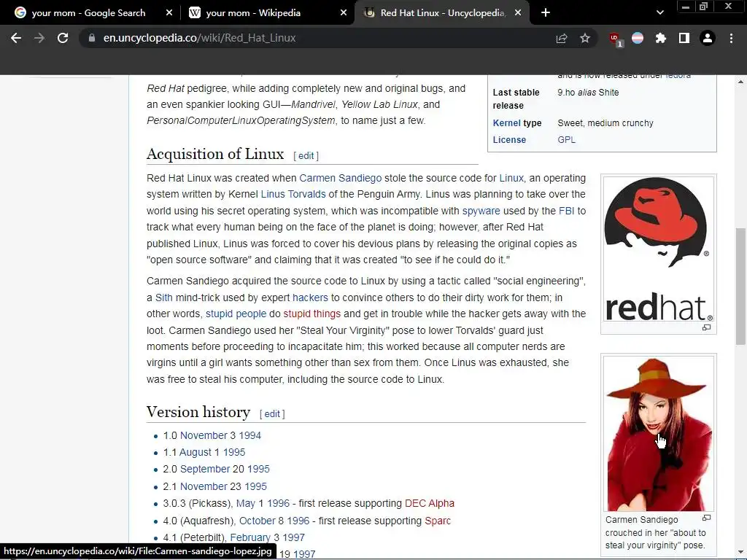Open the Red Hat logo thumbnail
The width and height of the screenshot is (747, 560).
659,250
